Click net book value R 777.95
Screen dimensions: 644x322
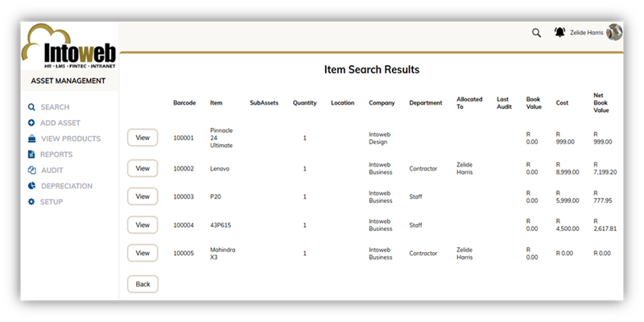point(603,196)
